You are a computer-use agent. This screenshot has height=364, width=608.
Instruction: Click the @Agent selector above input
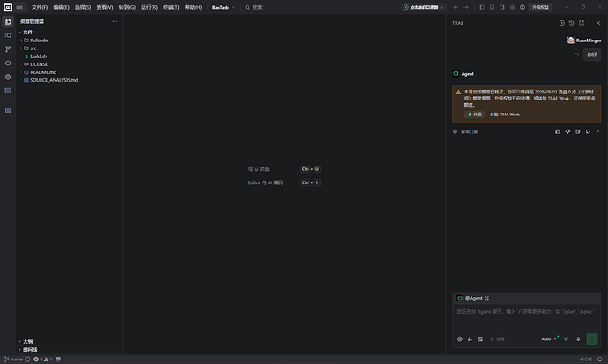pyautogui.click(x=473, y=298)
